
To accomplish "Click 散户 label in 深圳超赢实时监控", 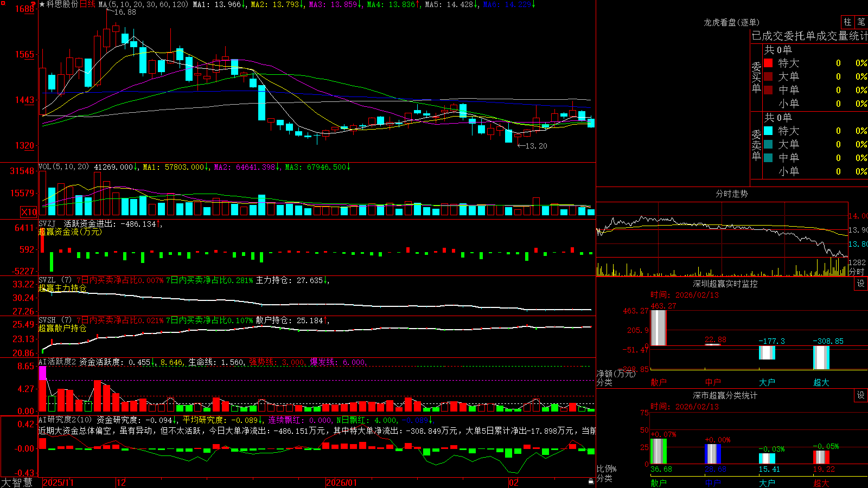I will point(659,382).
